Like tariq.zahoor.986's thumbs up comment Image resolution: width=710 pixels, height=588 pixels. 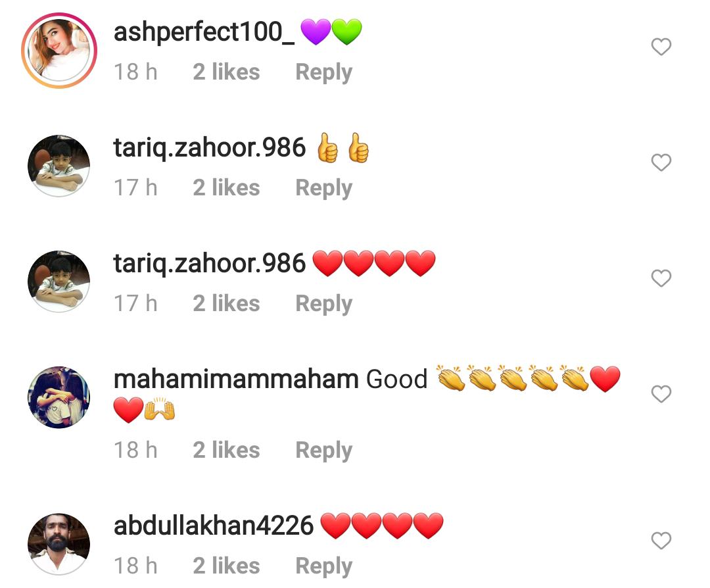(x=661, y=162)
